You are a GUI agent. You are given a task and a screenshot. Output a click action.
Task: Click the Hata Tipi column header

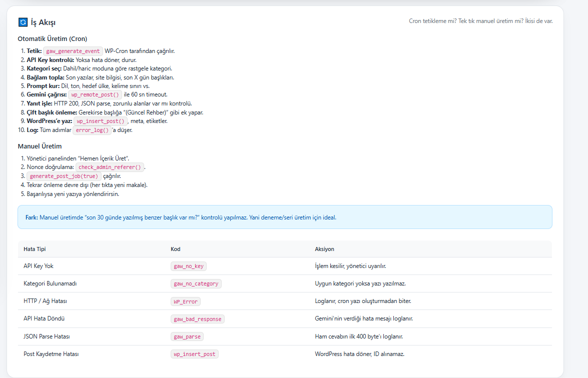pos(35,249)
